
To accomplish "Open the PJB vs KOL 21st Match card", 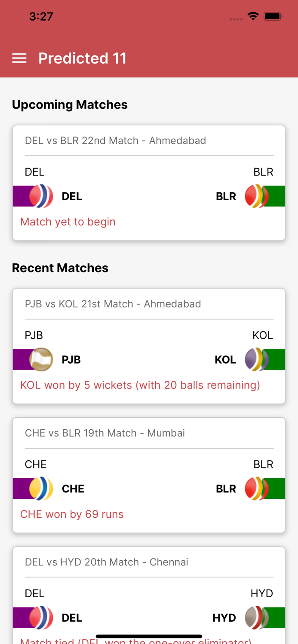I will (x=113, y=304).
